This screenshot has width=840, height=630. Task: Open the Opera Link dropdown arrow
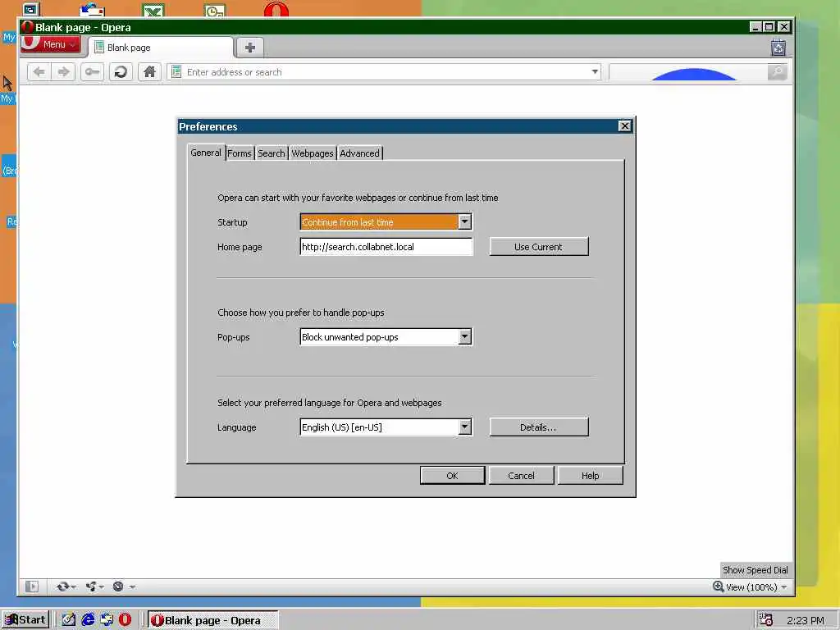point(73,587)
